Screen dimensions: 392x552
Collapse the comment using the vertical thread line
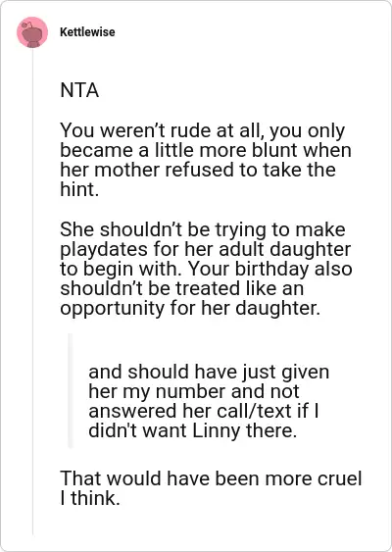click(x=33, y=292)
